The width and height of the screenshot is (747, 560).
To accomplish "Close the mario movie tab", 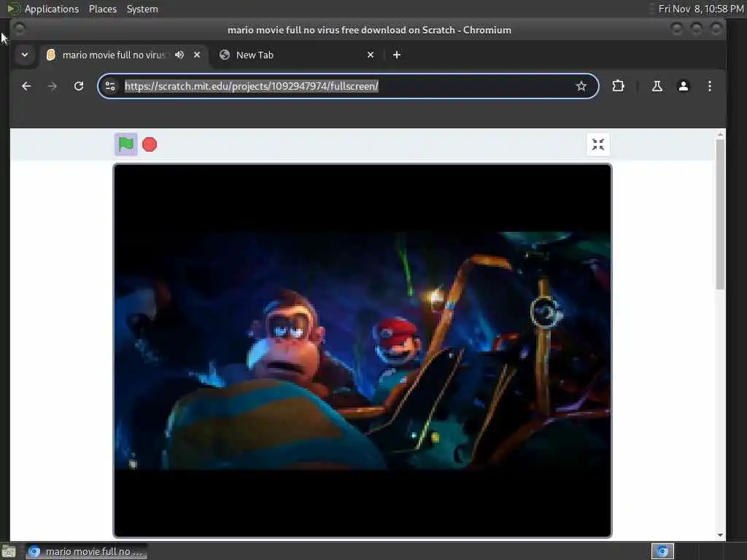I will [197, 55].
